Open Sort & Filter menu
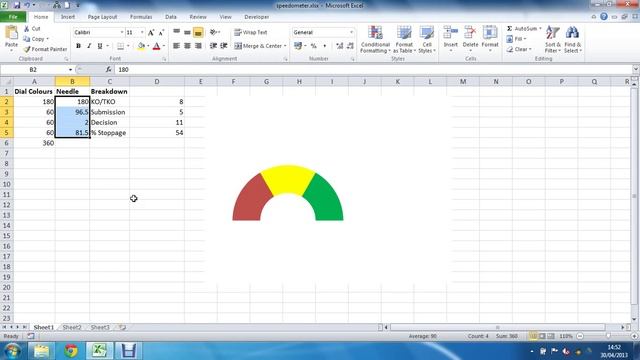The height and width of the screenshot is (360, 640). click(x=553, y=39)
